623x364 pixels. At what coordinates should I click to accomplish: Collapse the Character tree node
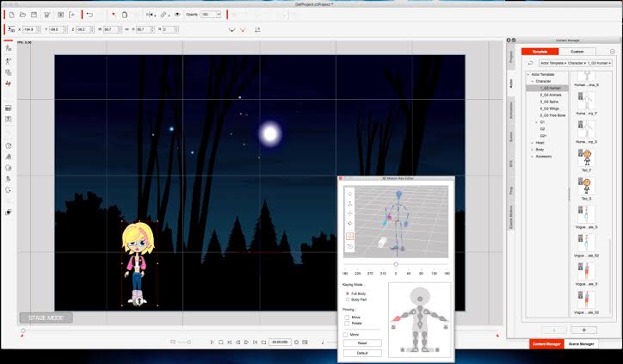pyautogui.click(x=533, y=82)
